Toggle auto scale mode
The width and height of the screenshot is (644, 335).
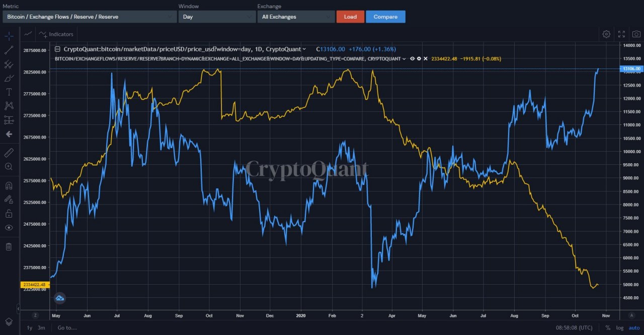click(634, 327)
